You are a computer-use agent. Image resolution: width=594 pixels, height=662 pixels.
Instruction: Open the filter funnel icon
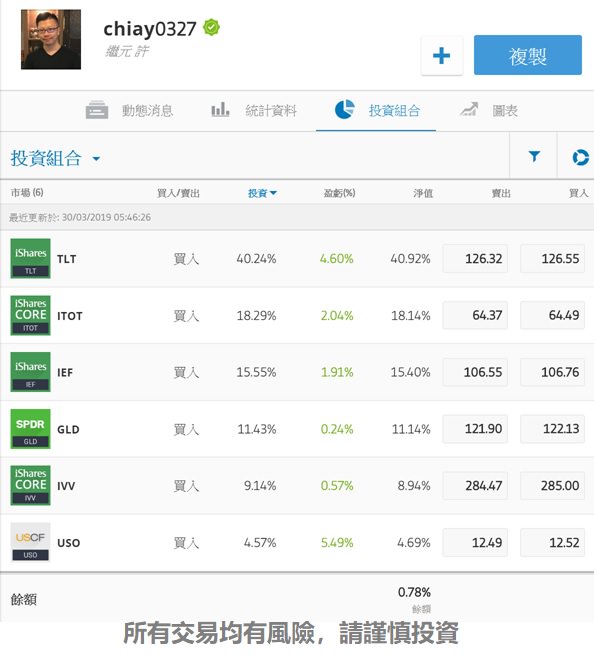click(534, 156)
